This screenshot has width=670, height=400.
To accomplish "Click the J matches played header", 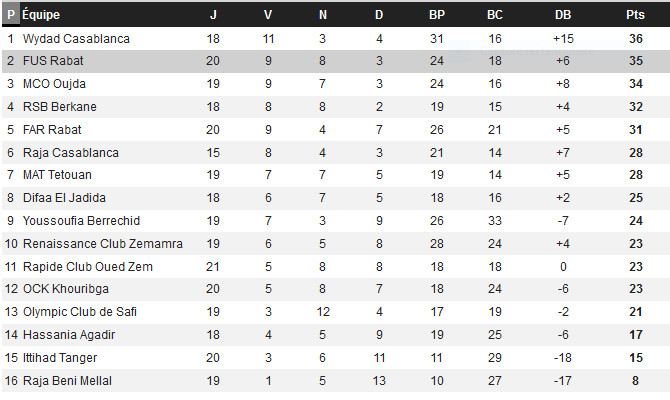I will click(213, 15).
